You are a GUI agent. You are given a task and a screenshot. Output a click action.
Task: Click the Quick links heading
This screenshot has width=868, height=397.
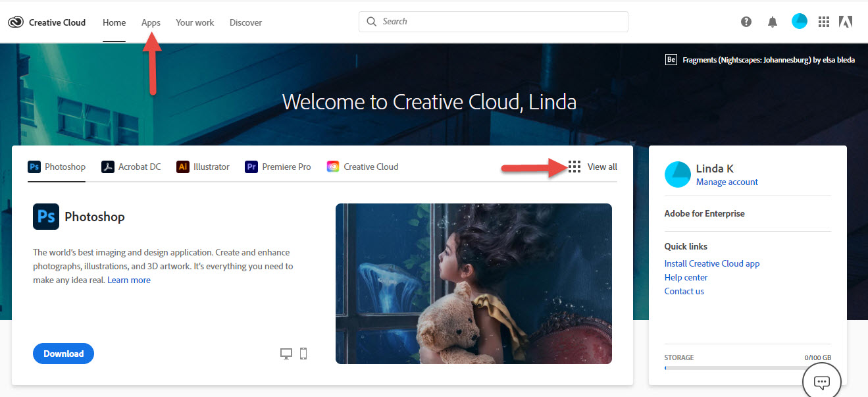[x=686, y=246]
